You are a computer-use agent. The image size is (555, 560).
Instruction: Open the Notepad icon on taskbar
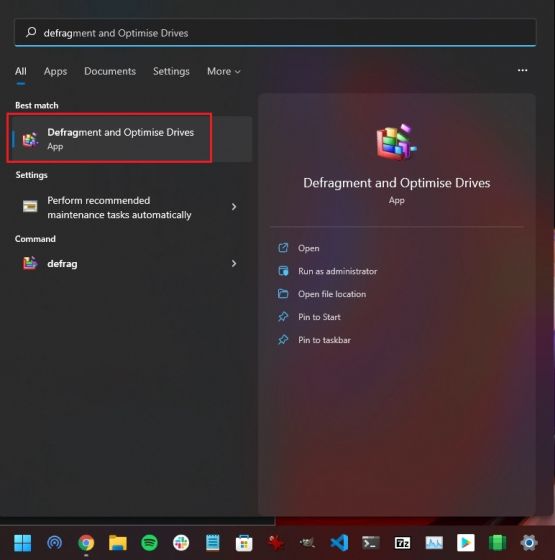[213, 543]
